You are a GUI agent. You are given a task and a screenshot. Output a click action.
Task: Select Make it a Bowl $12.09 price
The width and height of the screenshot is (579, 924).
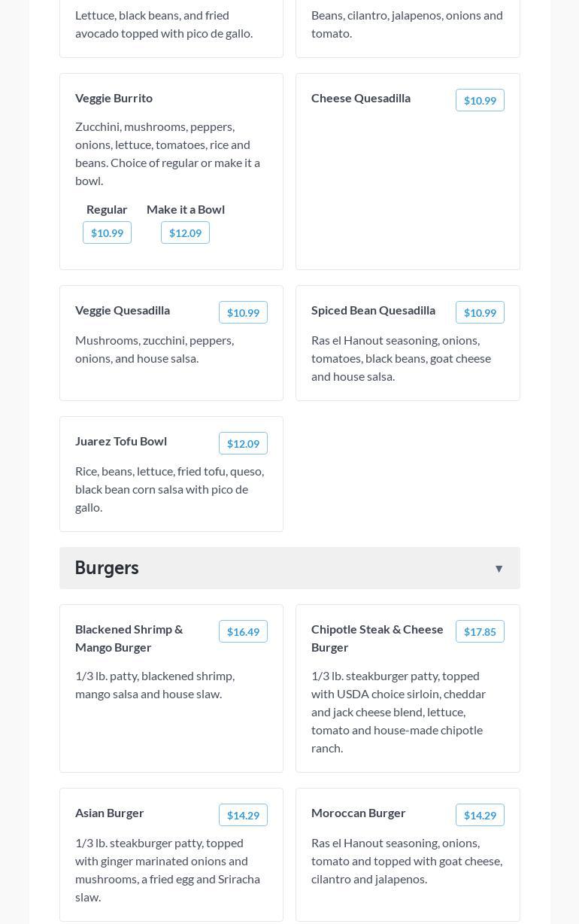coord(185,233)
